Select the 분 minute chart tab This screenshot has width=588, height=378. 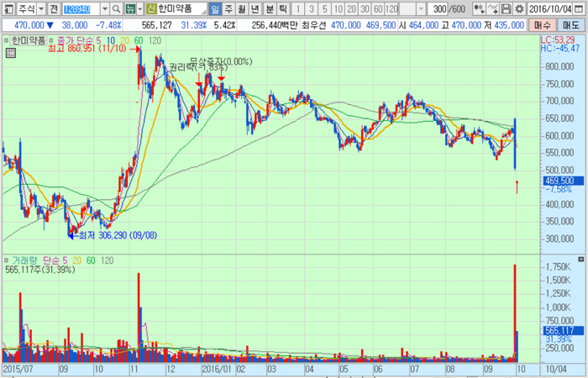(270, 8)
